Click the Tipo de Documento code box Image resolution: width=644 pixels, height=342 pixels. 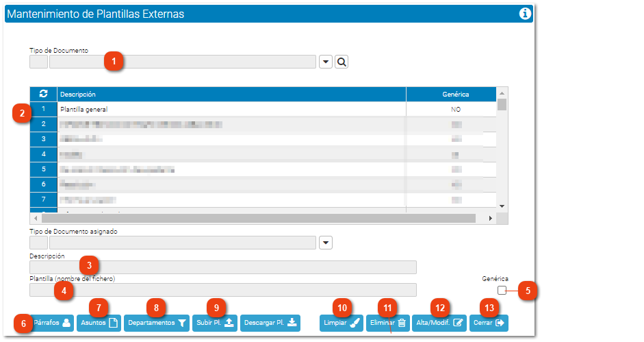point(38,62)
